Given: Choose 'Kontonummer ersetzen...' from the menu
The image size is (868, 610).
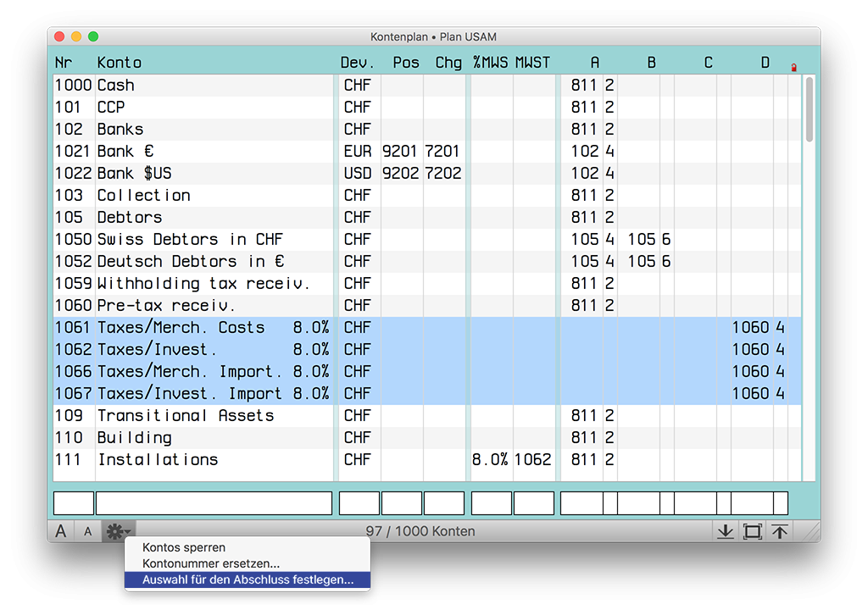Looking at the screenshot, I should coord(211,563).
